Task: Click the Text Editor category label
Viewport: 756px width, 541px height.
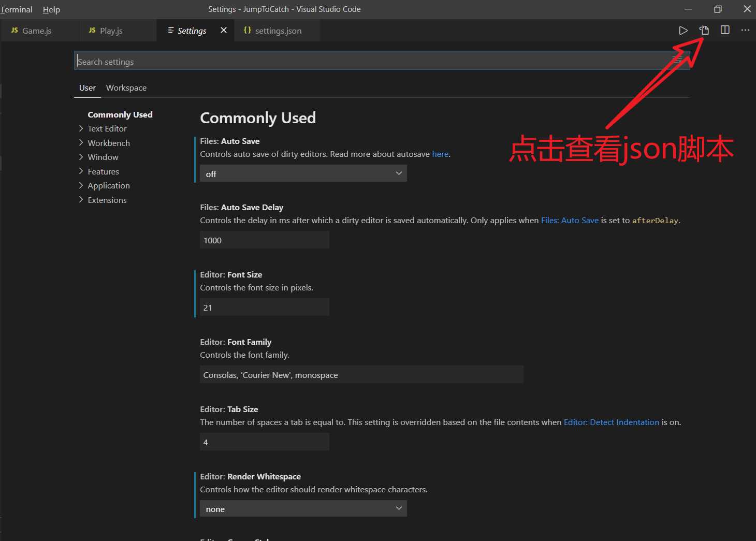Action: coord(107,128)
